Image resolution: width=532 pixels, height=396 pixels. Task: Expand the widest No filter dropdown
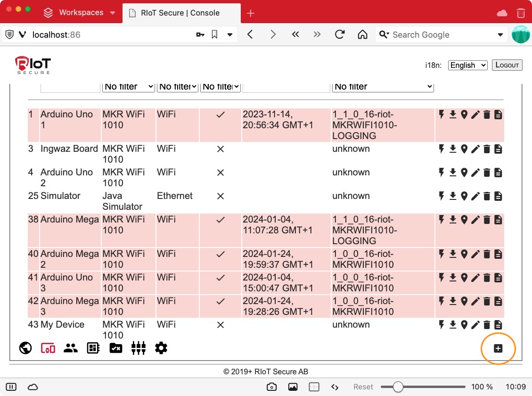click(383, 87)
